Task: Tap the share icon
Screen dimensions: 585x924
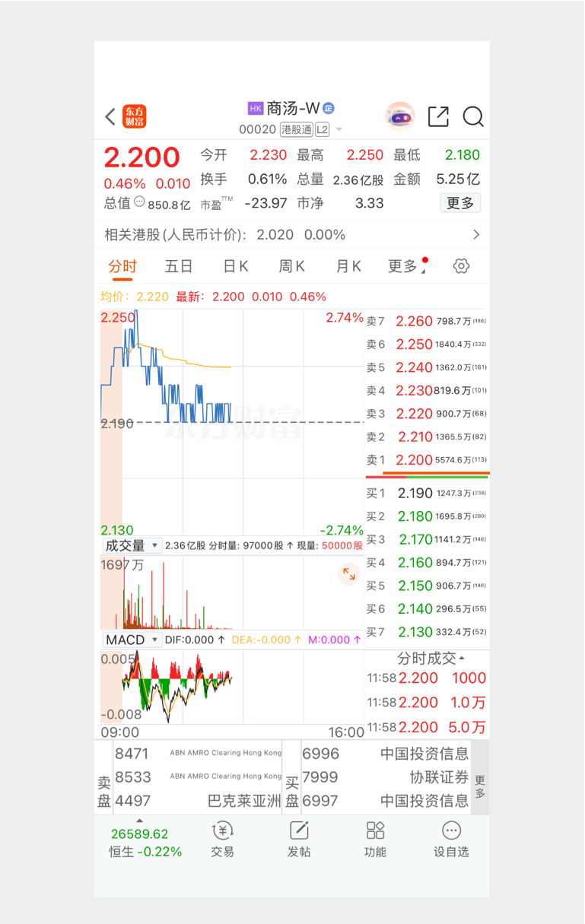Action: 438,116
